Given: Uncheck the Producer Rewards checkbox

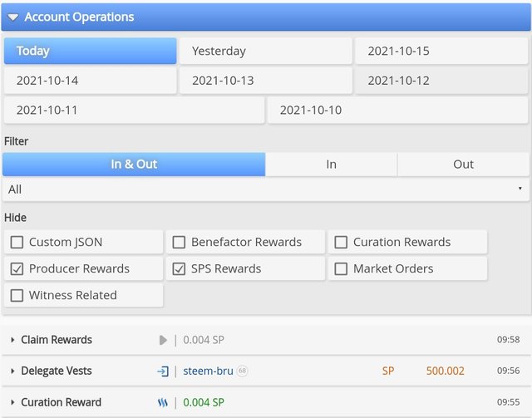Looking at the screenshot, I should [17, 268].
